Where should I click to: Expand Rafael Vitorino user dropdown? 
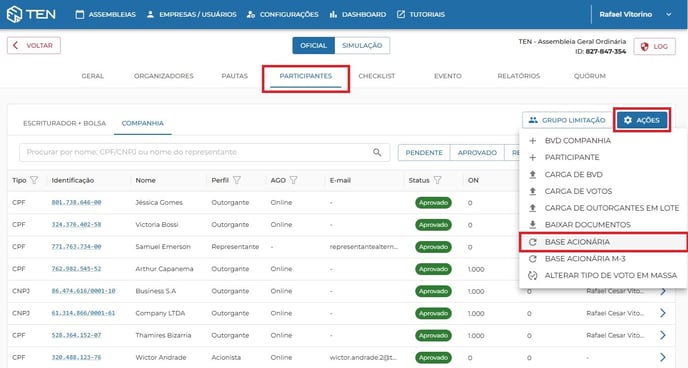(635, 14)
